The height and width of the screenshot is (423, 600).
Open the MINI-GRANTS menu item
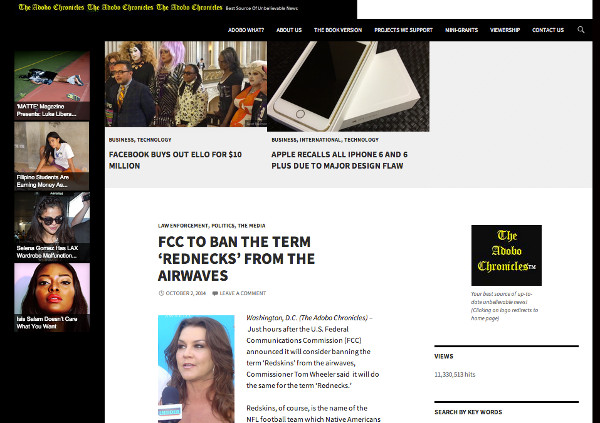[461, 30]
